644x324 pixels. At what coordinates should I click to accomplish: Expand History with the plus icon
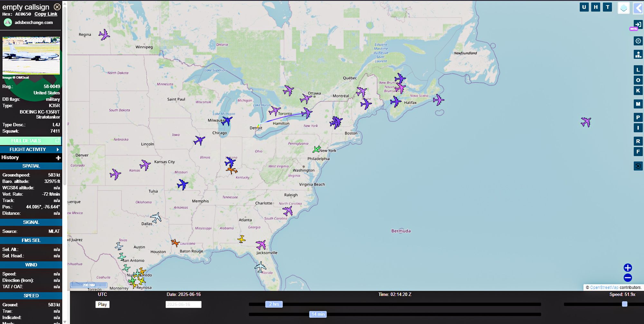point(58,158)
